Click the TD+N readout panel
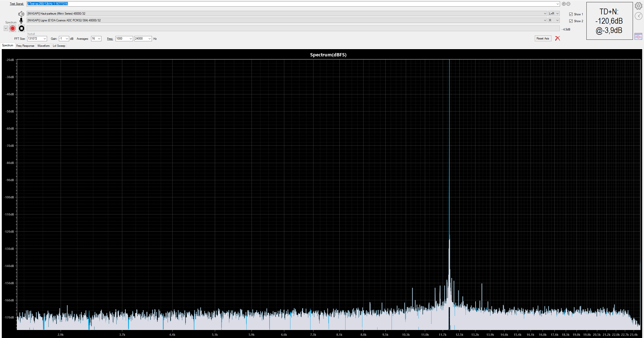 609,21
